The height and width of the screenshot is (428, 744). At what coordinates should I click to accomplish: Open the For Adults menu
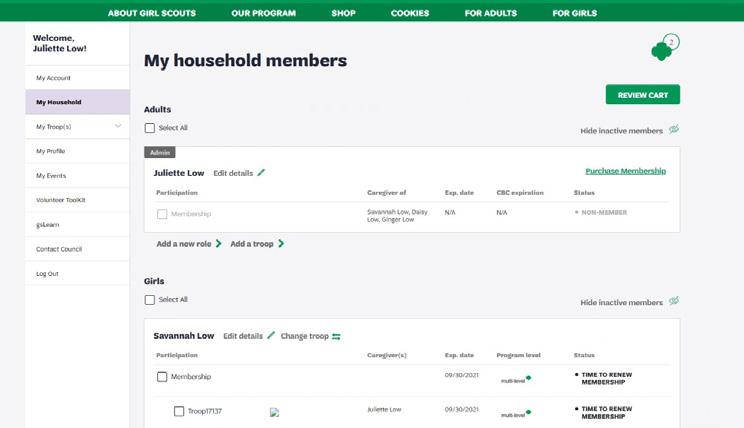[x=491, y=13]
